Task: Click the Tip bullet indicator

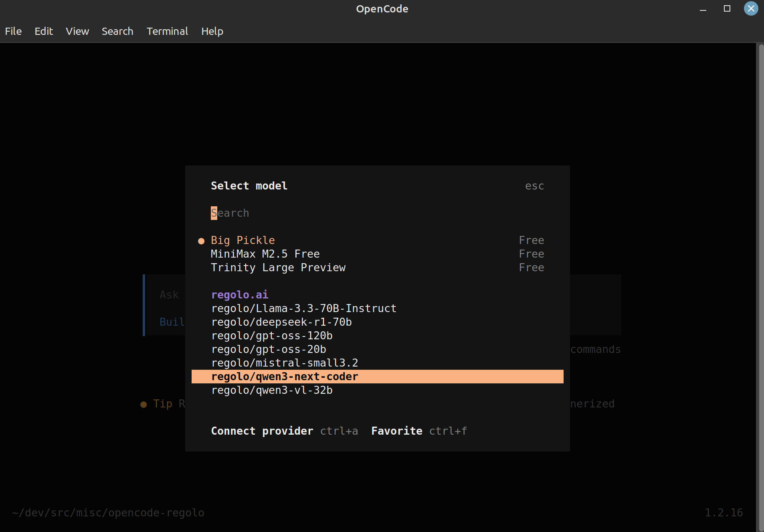Action: click(144, 404)
